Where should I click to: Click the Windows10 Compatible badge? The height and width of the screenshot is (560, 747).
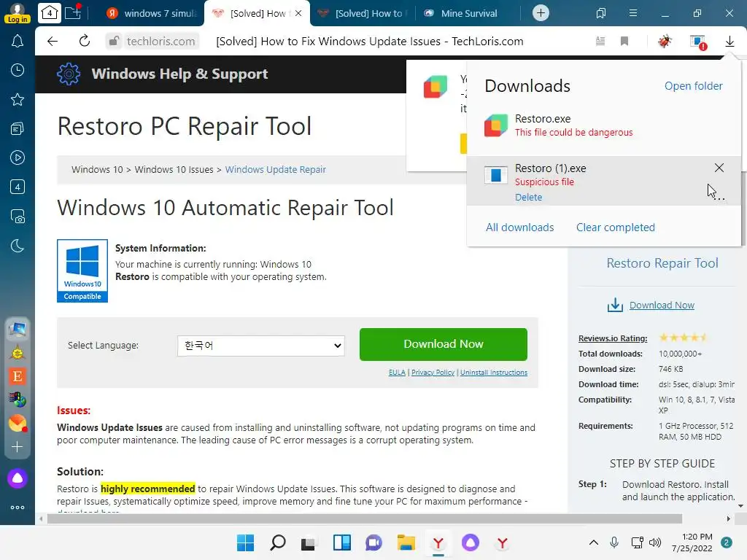(x=82, y=271)
